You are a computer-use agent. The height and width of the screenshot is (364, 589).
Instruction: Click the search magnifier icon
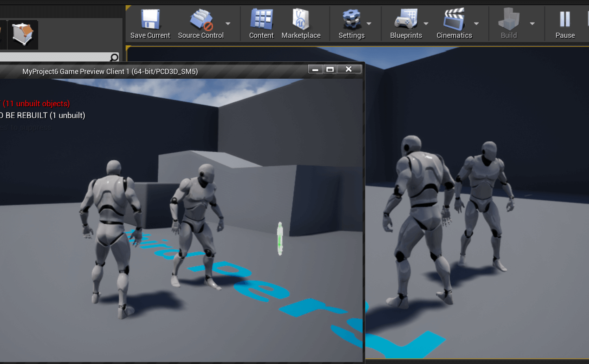[114, 57]
